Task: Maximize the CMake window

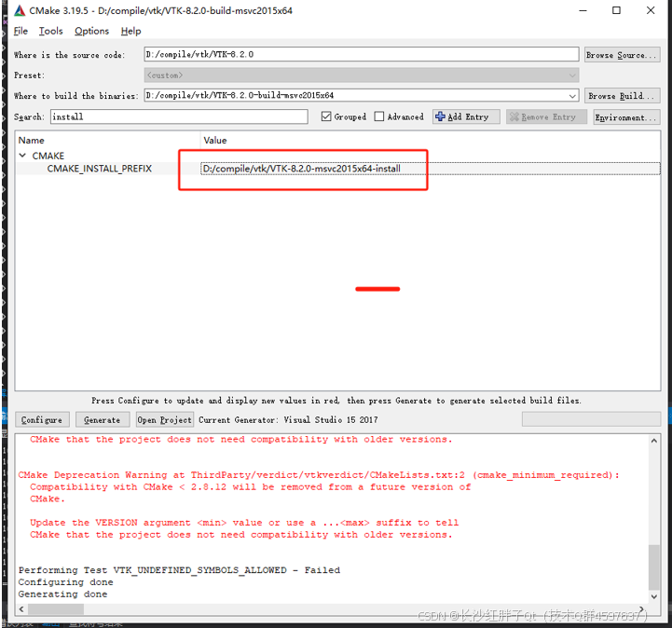Action: click(616, 10)
